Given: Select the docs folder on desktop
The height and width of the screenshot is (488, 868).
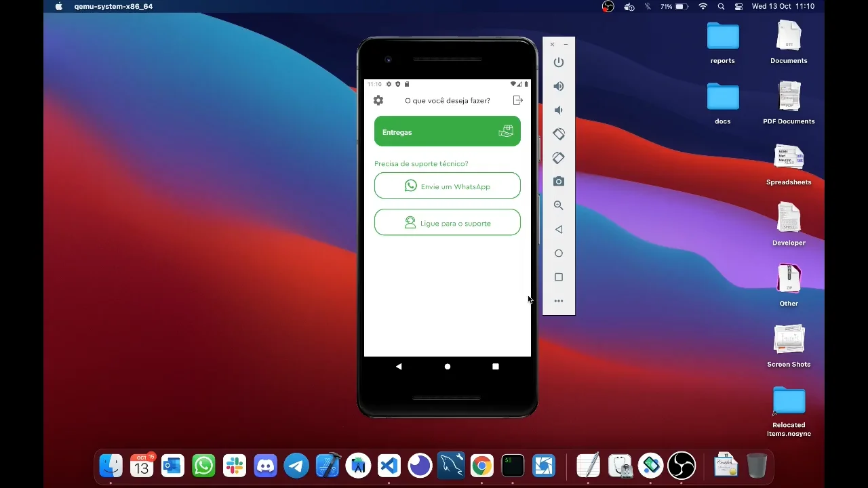Looking at the screenshot, I should pos(723,103).
